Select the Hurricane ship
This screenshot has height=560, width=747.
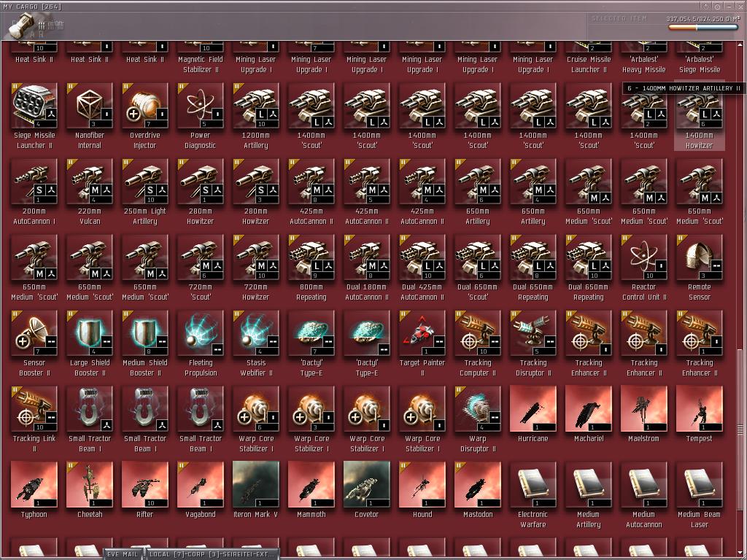click(x=533, y=415)
